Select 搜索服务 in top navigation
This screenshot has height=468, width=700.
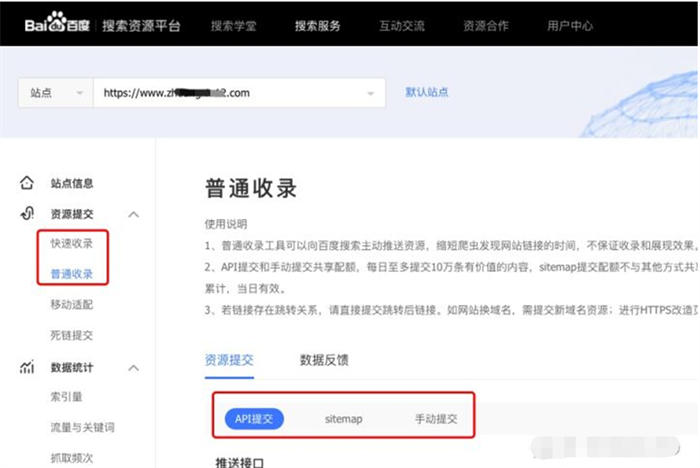(318, 25)
